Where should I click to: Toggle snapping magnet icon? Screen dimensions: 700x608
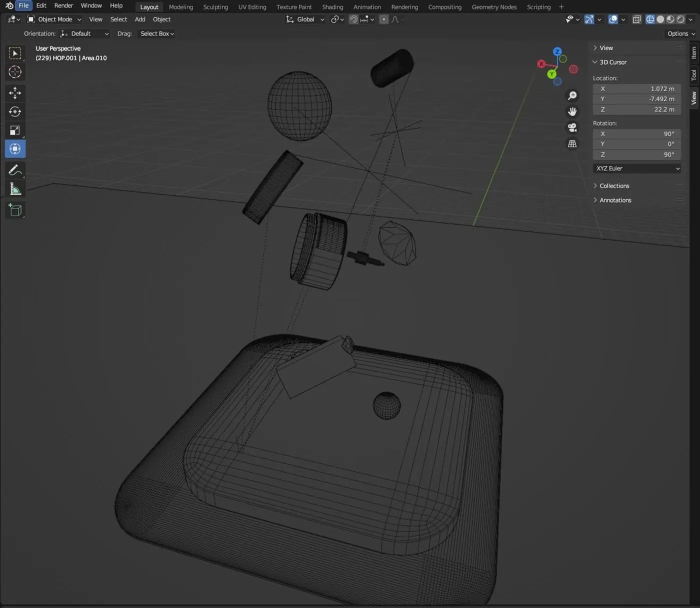tap(353, 19)
